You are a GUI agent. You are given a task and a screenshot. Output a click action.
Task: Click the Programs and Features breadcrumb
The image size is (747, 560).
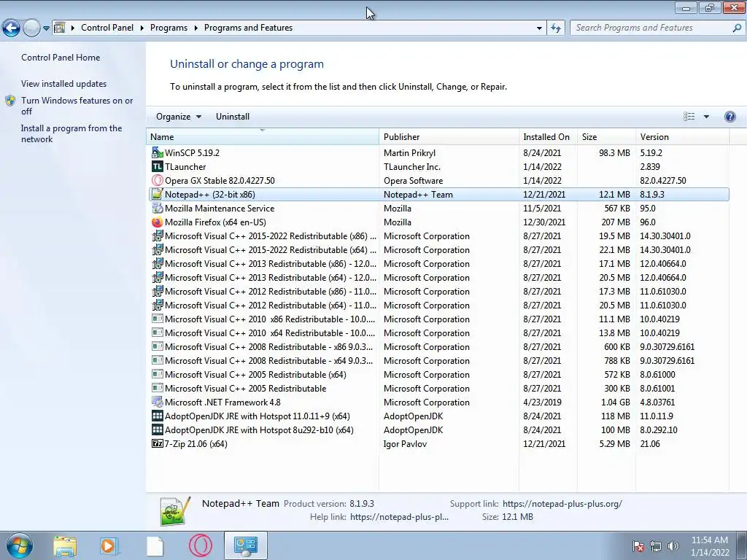(248, 28)
